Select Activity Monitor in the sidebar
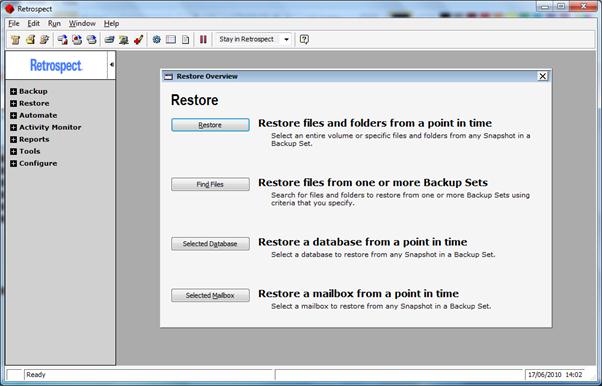The height and width of the screenshot is (386, 602). 50,127
